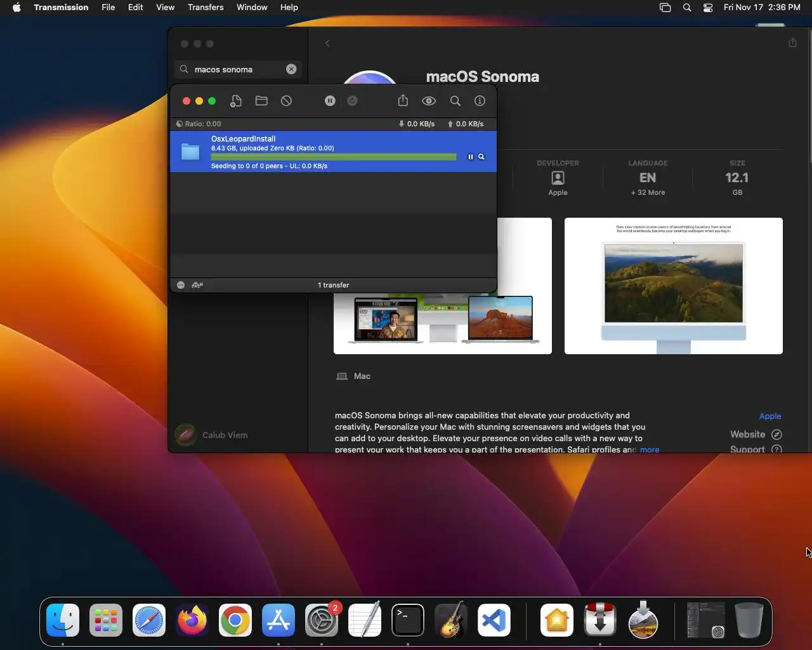Open Control Center in the menu bar
The image size is (812, 650).
coord(708,8)
